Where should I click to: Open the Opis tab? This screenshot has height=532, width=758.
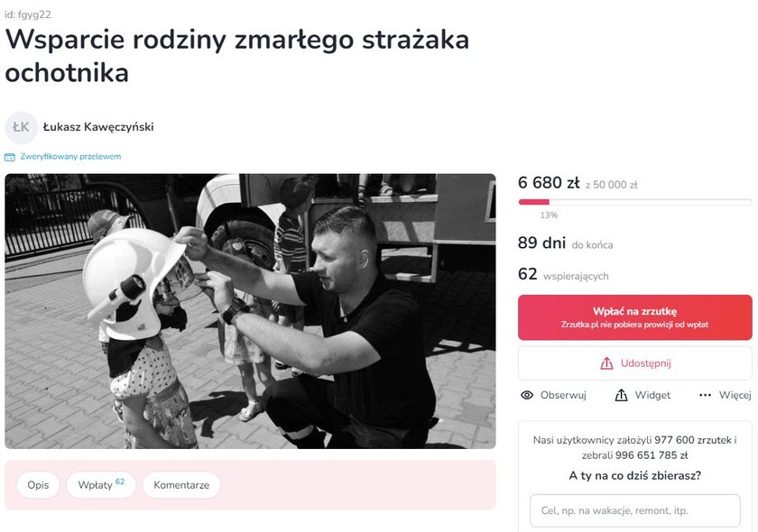(x=38, y=485)
